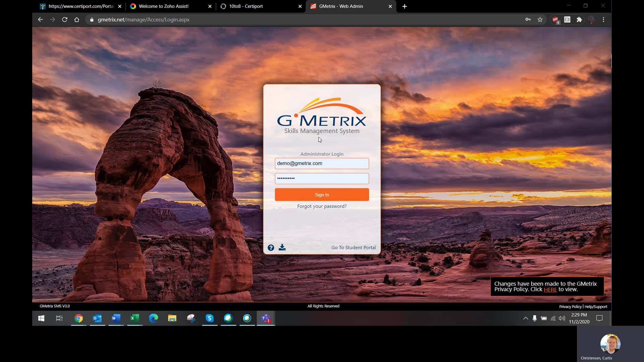The width and height of the screenshot is (644, 362).
Task: Close the GMetrix - Web Admin tab
Action: pos(390,6)
